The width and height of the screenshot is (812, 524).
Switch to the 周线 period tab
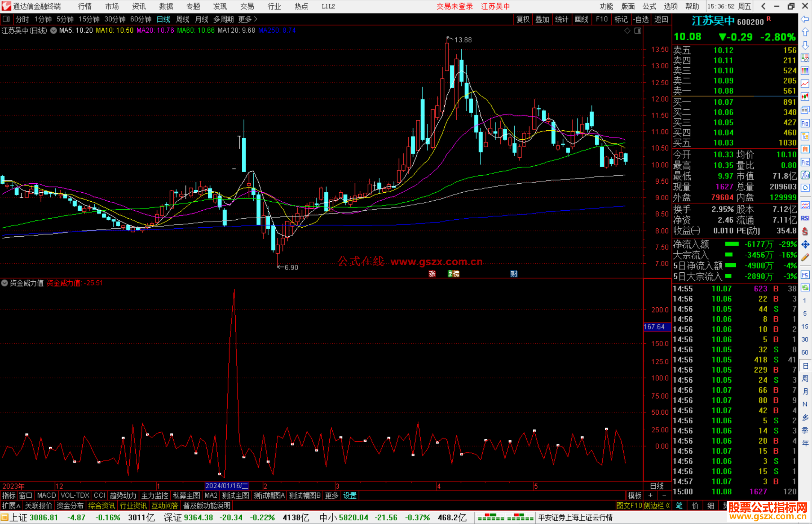pyautogui.click(x=183, y=19)
